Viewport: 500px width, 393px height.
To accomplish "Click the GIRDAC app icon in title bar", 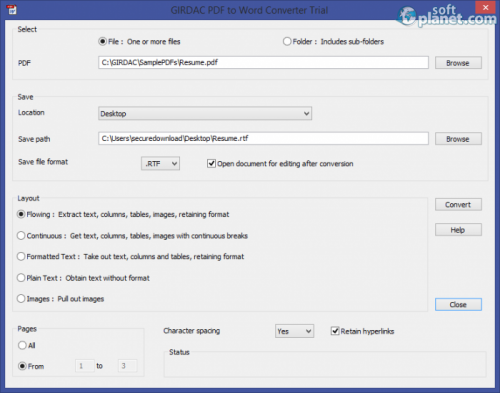I will pyautogui.click(x=12, y=10).
